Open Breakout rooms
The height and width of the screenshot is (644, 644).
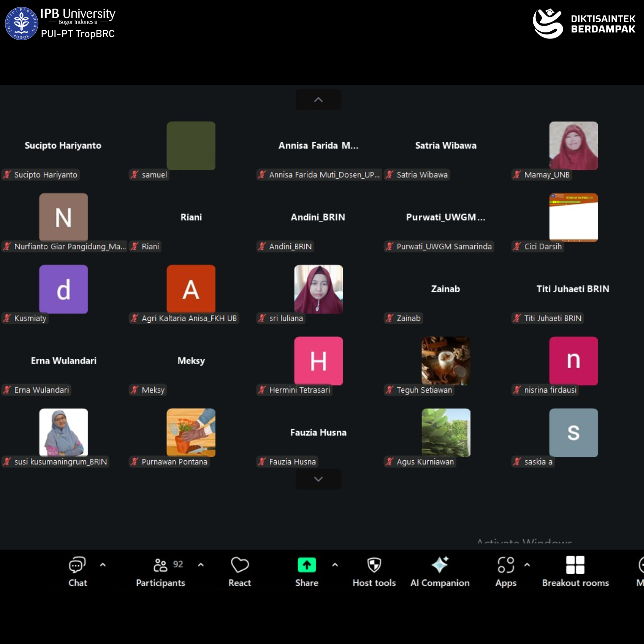point(575,571)
